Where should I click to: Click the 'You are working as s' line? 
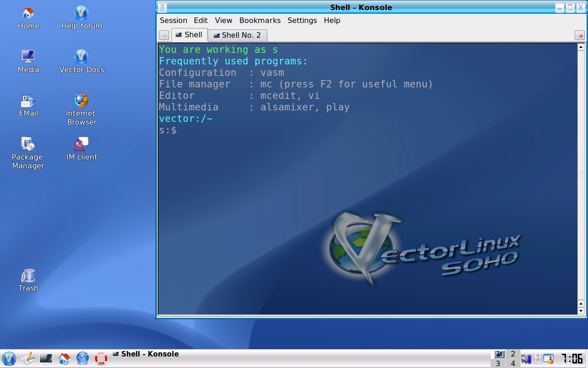tap(218, 50)
